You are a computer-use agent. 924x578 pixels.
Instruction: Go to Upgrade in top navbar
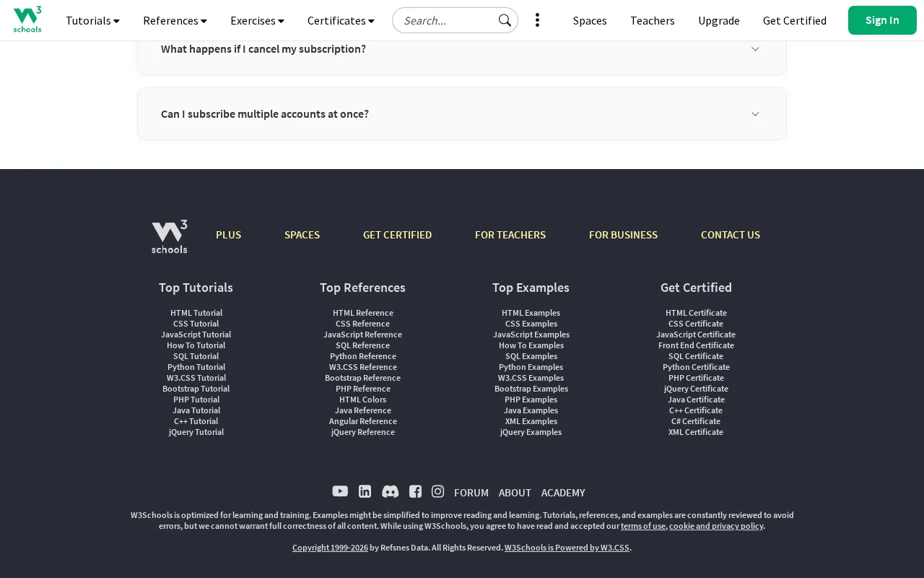coord(719,20)
